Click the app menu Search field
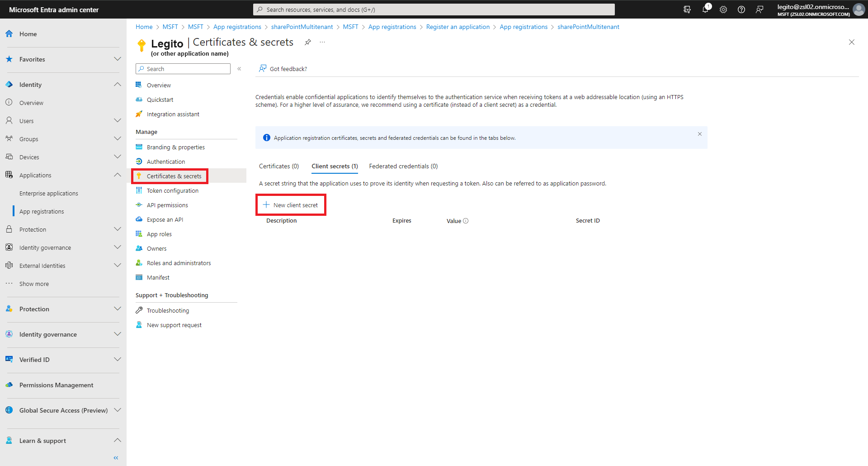 point(183,69)
